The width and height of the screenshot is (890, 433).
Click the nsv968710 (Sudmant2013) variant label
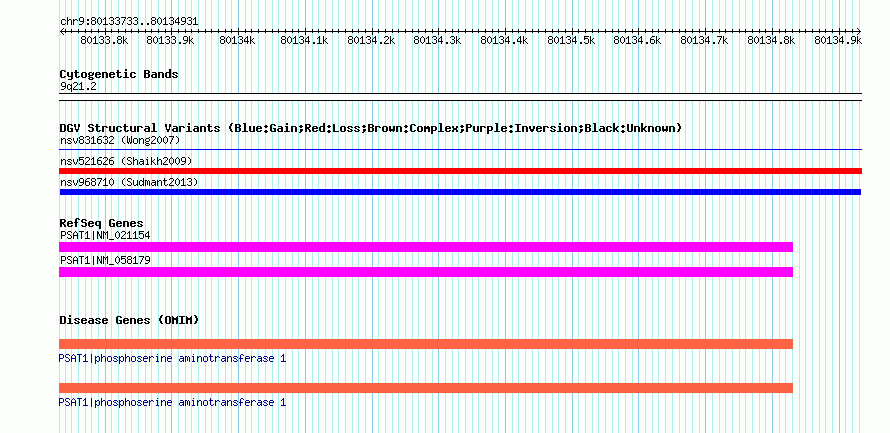coord(129,182)
